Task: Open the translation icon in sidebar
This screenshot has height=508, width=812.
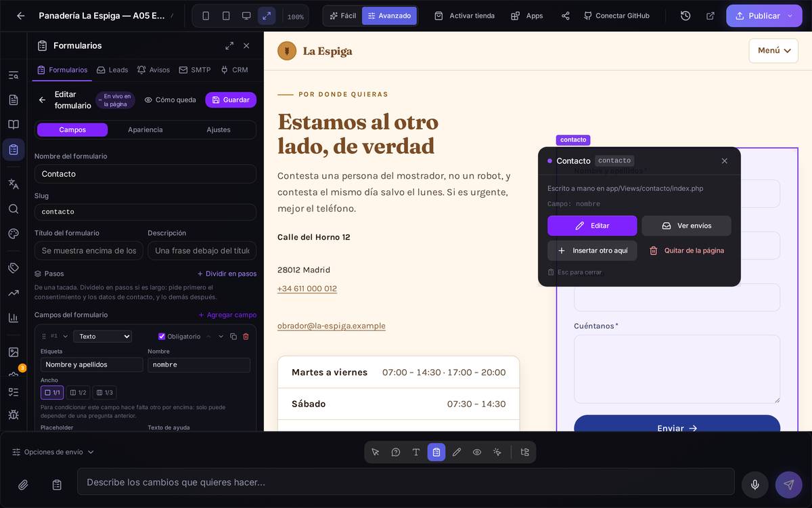Action: click(x=14, y=184)
